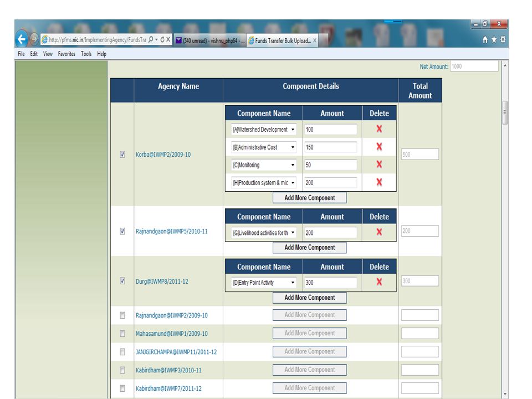This screenshot has height=399, width=532.
Task: Click the scrollbar up arrow
Action: (505, 65)
